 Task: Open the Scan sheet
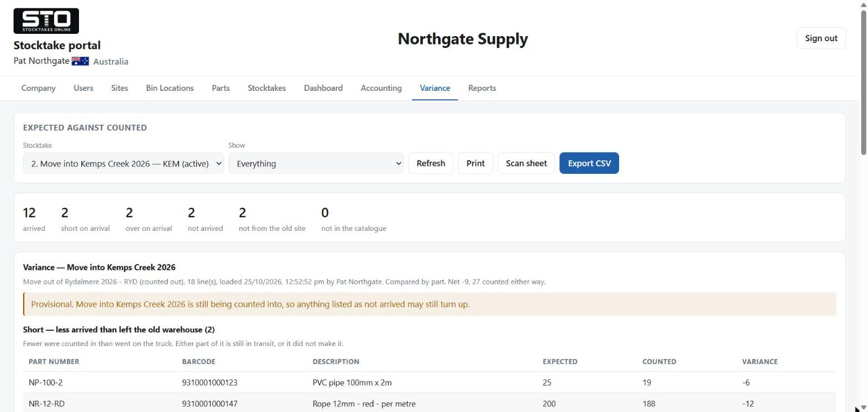pos(526,163)
